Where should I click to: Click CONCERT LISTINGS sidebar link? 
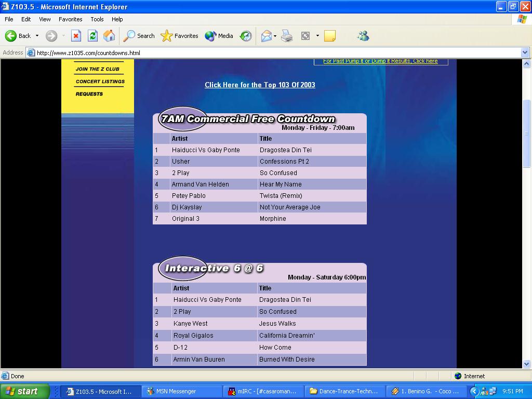(x=100, y=82)
